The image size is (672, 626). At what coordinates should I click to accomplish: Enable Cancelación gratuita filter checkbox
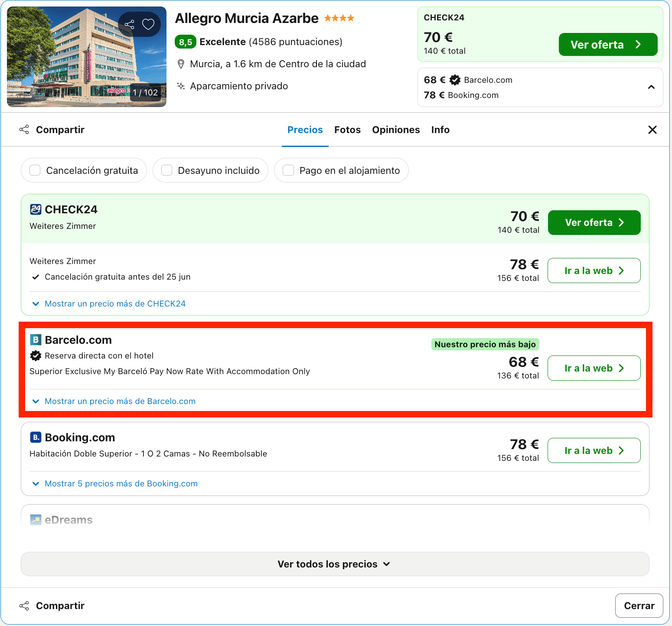point(35,170)
